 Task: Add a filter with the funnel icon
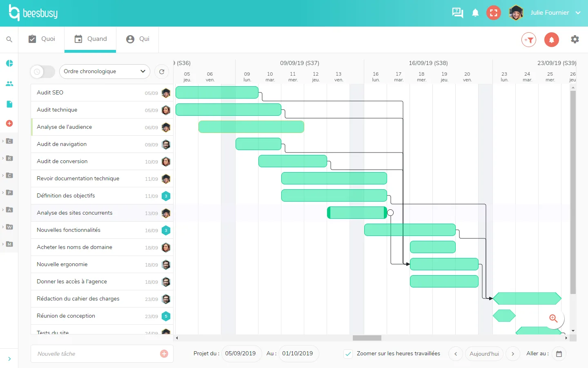click(x=529, y=40)
